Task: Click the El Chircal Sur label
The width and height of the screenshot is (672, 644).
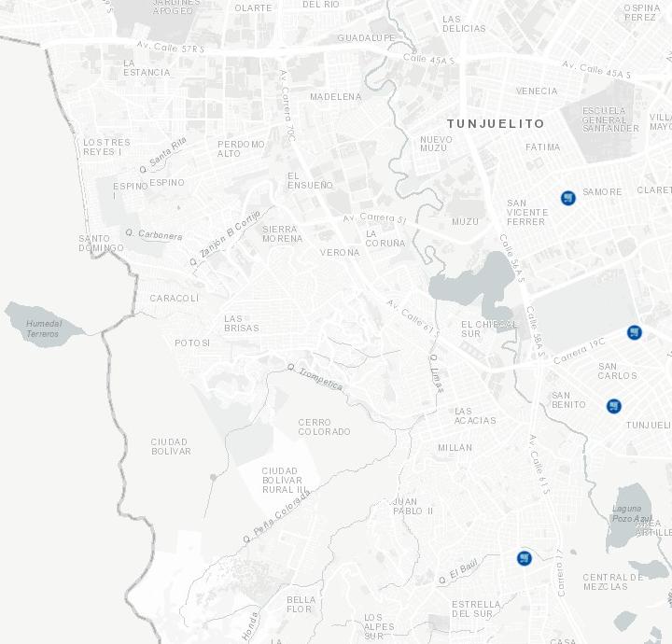Action: pyautogui.click(x=488, y=329)
